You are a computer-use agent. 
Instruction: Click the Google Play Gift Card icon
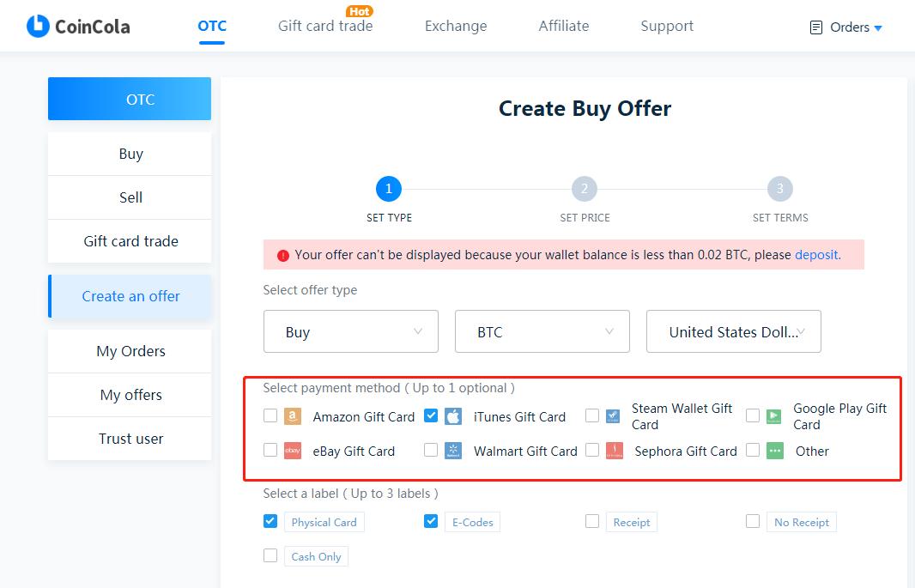(x=773, y=416)
